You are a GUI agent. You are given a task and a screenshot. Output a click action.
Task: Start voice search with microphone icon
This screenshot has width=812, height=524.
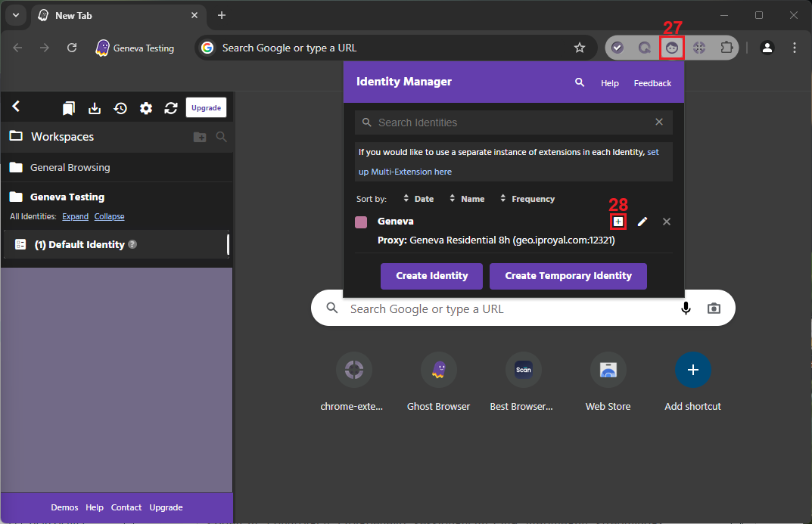(x=686, y=309)
